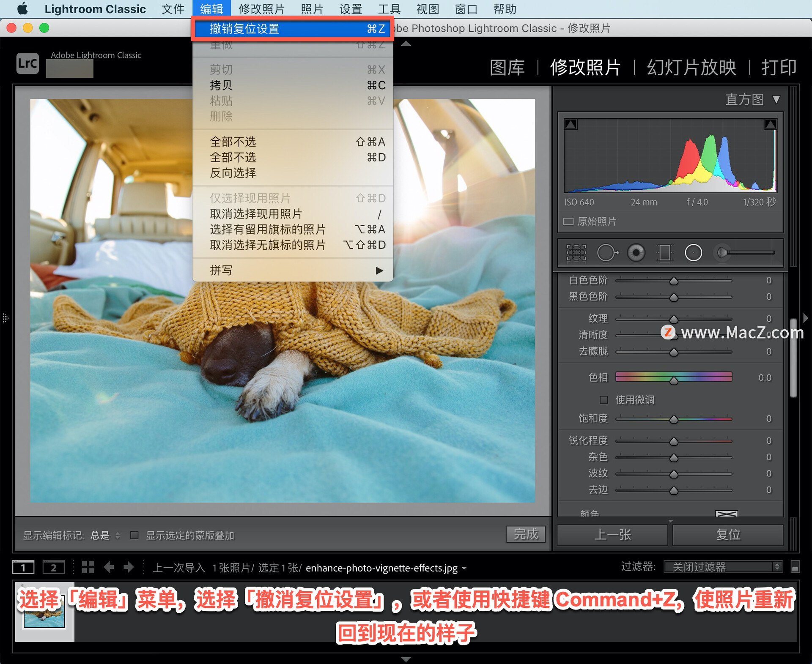
Task: Enable 显示选定的蒙版叠加 checkbox
Action: [x=134, y=535]
